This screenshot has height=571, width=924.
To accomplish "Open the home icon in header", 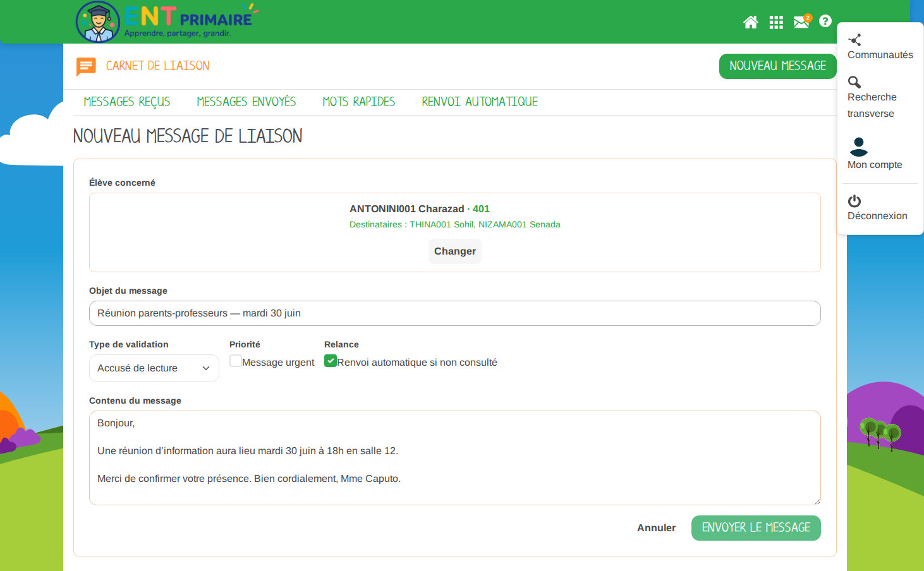I will [751, 22].
